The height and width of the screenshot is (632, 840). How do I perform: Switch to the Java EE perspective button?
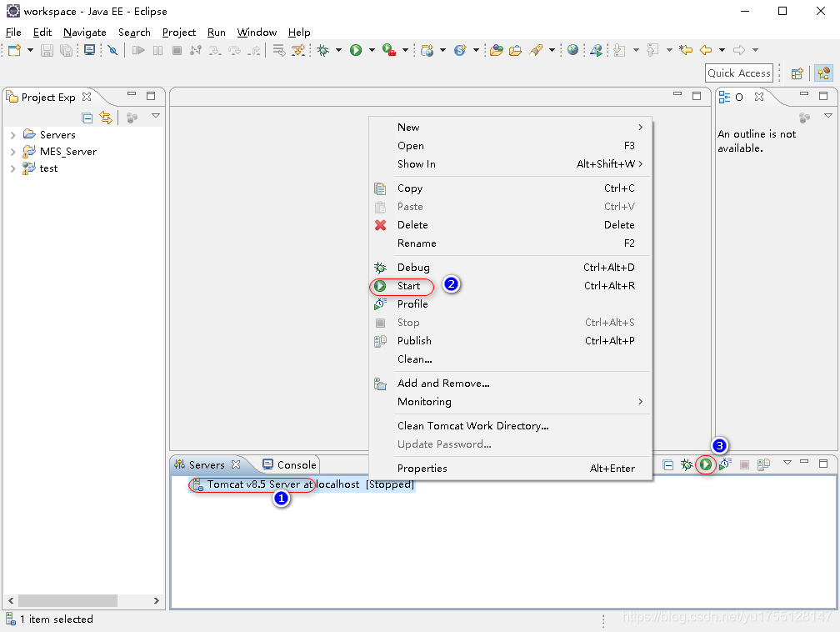pos(823,73)
